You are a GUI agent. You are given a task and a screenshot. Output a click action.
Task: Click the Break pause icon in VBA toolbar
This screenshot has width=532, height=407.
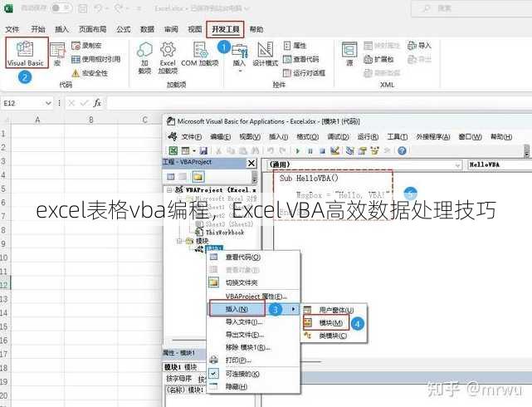pyautogui.click(x=310, y=150)
